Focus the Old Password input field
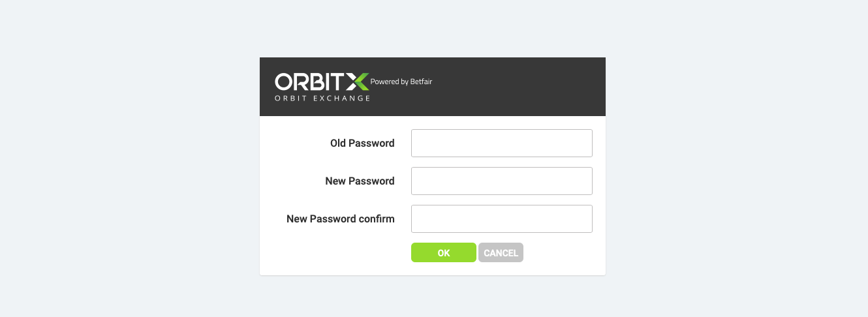Viewport: 868px width, 317px height. (501, 143)
